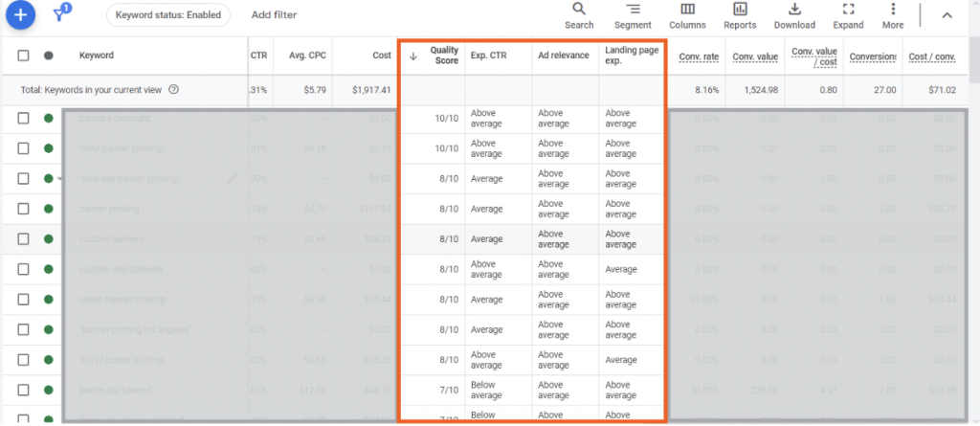980x426 pixels.
Task: Collapse the chart with the up chevron
Action: (947, 15)
